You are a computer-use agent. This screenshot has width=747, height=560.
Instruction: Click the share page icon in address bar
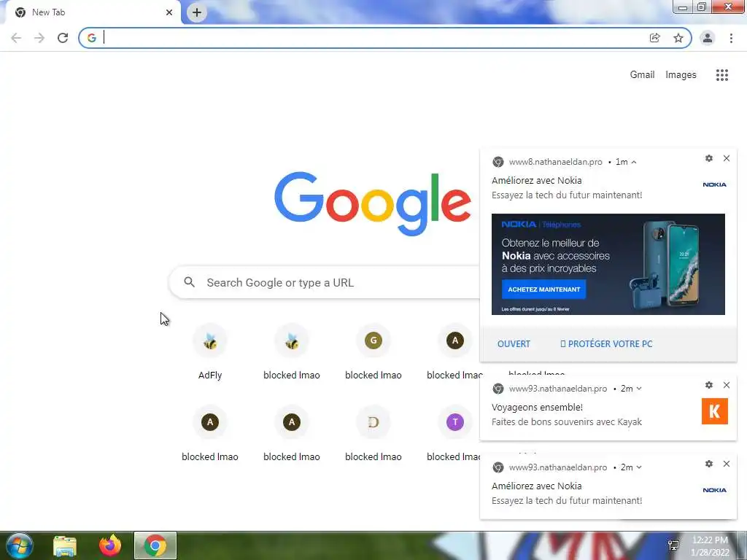click(654, 38)
